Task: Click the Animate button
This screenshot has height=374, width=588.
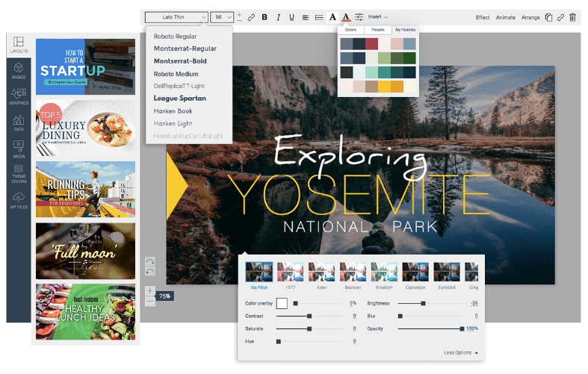Action: (x=506, y=17)
